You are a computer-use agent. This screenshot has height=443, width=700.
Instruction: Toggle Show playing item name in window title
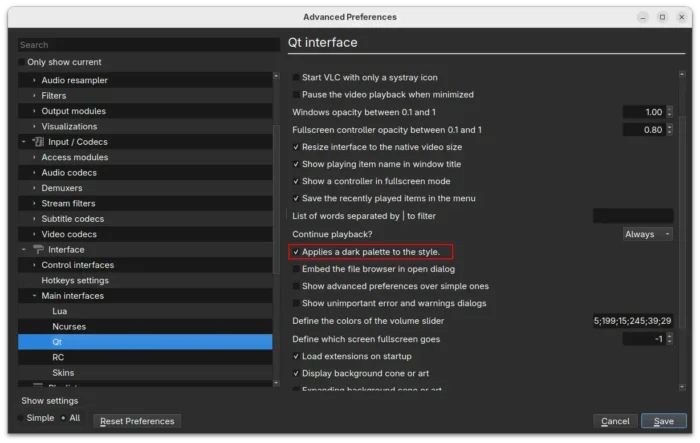coord(296,164)
